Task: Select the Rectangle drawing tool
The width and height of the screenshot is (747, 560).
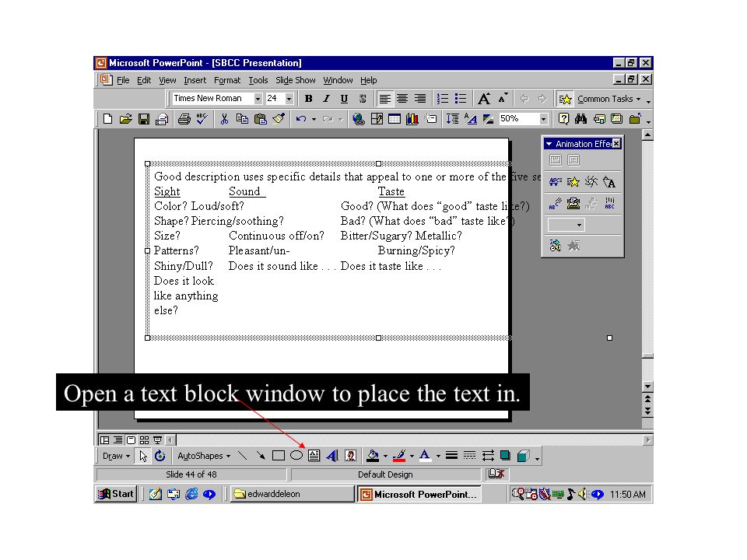Action: tap(279, 456)
